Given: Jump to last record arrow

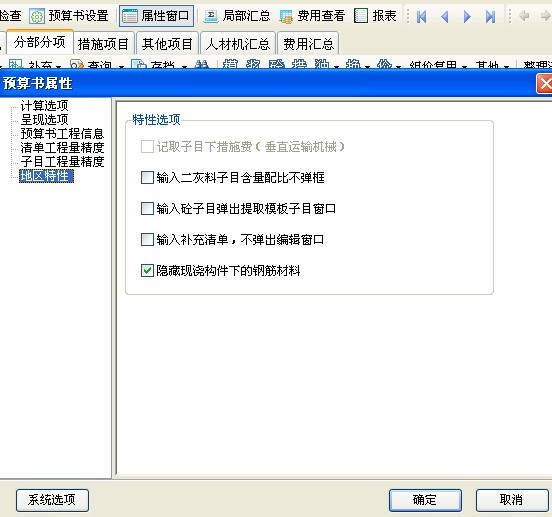Looking at the screenshot, I should pyautogui.click(x=490, y=16).
